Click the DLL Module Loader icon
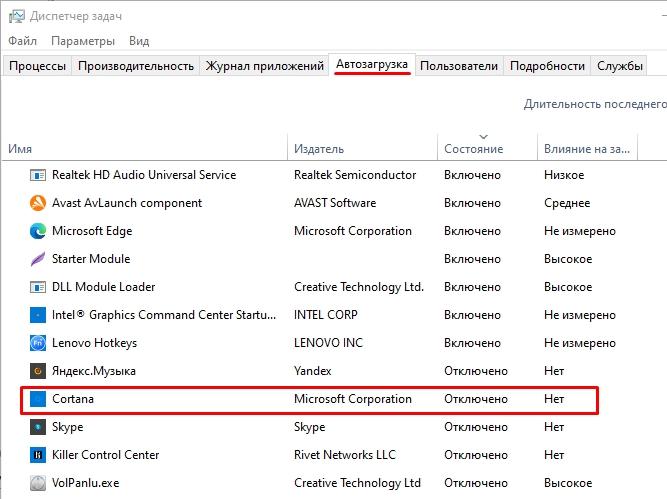 coord(38,287)
